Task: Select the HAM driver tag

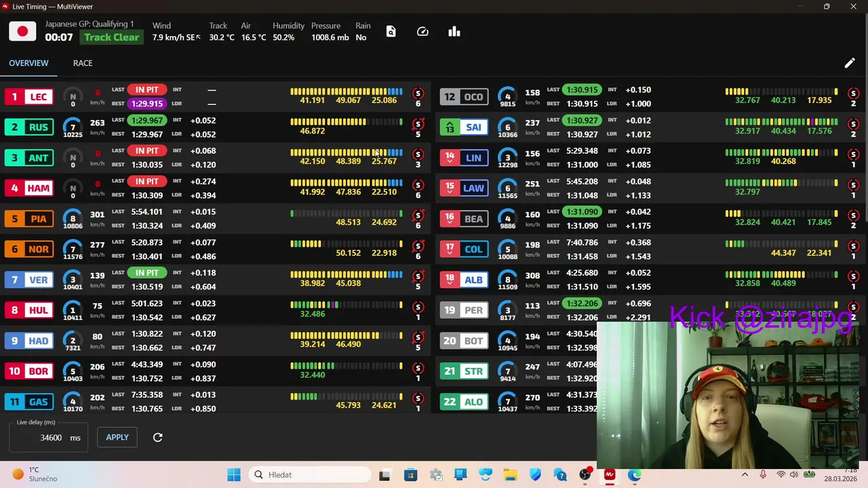Action: coord(30,188)
